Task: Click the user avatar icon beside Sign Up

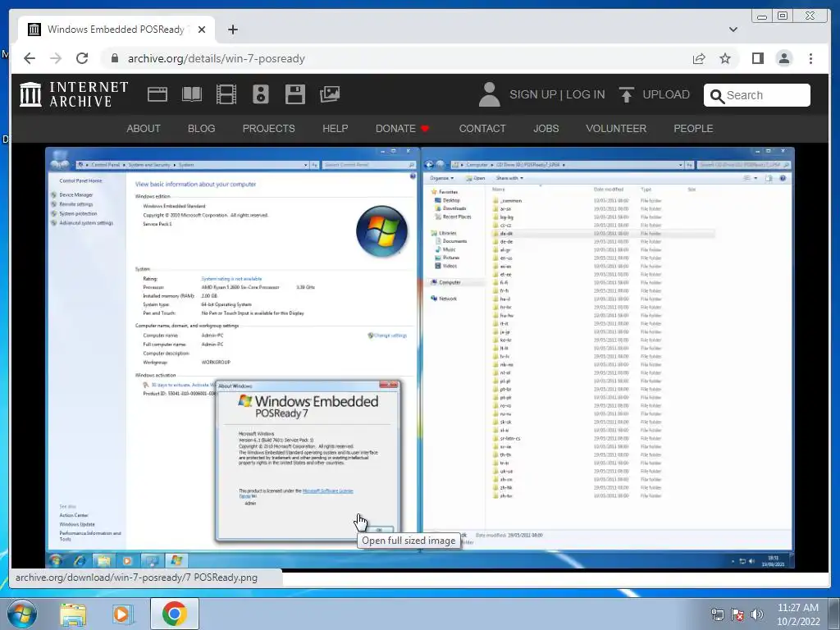Action: [489, 94]
